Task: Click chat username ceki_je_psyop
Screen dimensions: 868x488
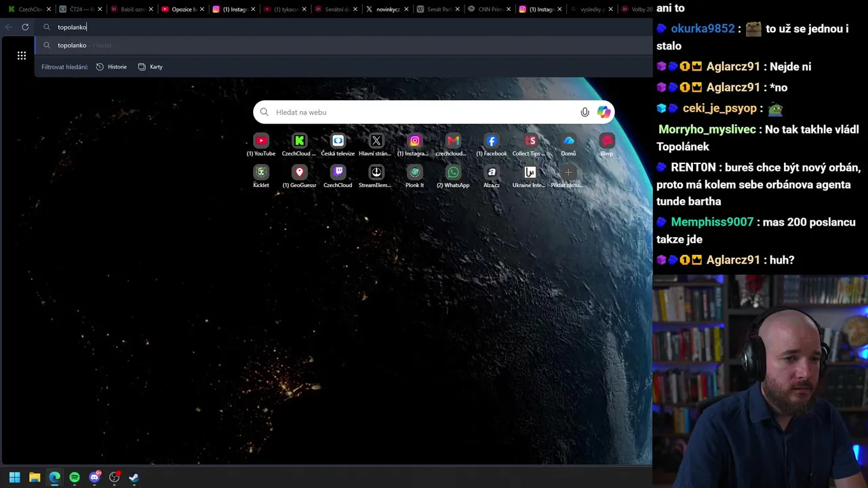Action: (719, 108)
